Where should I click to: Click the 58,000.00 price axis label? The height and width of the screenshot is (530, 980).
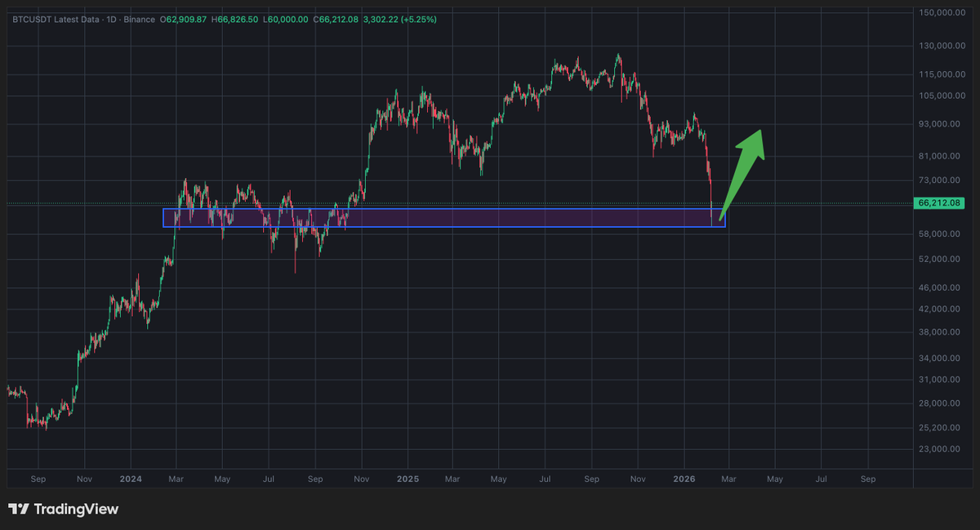tap(939, 234)
